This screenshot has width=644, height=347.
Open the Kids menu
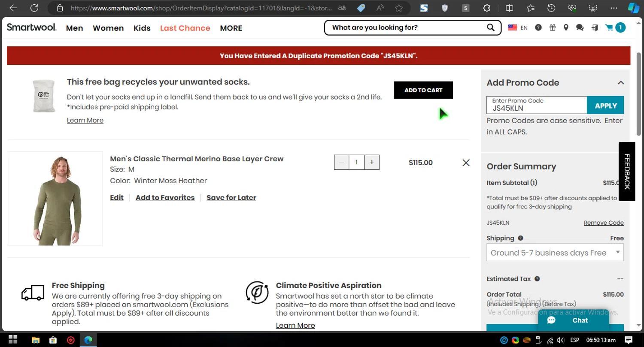pyautogui.click(x=142, y=28)
